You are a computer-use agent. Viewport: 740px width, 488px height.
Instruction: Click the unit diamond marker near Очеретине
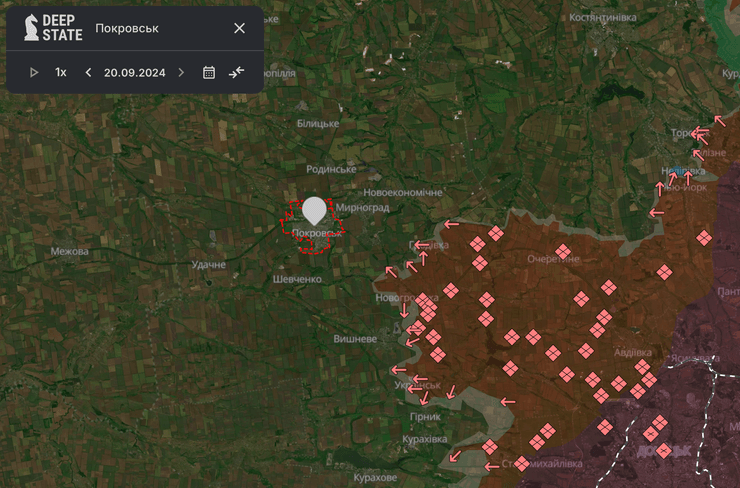[x=563, y=251]
